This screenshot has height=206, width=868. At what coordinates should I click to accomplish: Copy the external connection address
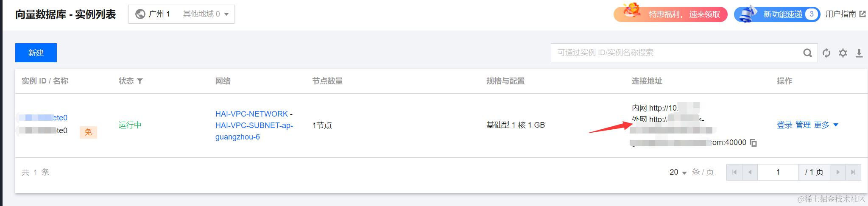pos(754,143)
